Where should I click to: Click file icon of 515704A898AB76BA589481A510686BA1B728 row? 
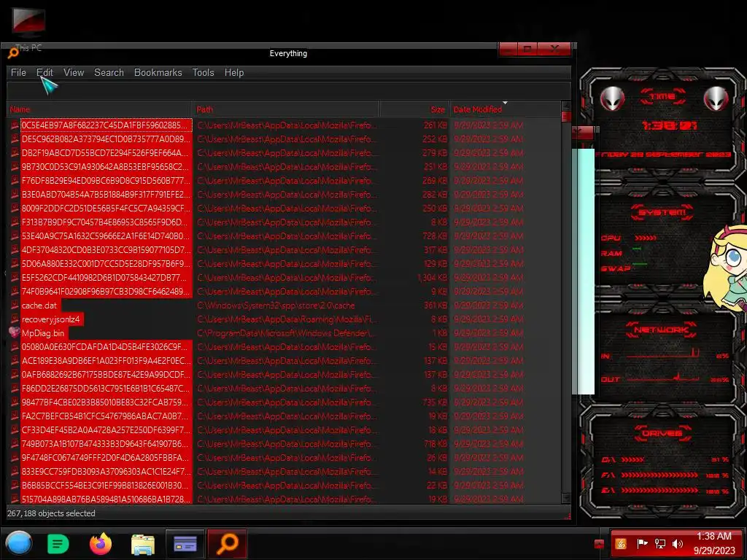pos(15,499)
